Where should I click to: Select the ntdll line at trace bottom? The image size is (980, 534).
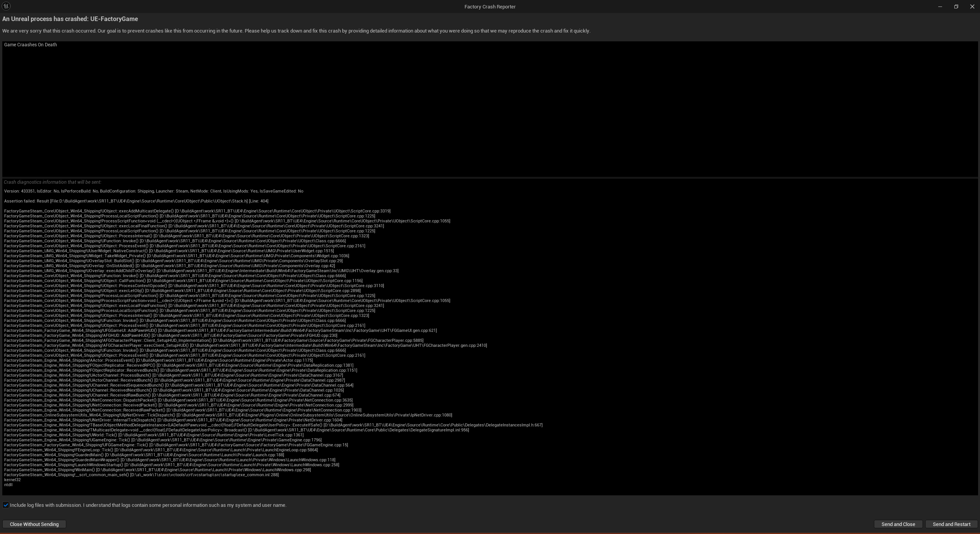tap(8, 485)
